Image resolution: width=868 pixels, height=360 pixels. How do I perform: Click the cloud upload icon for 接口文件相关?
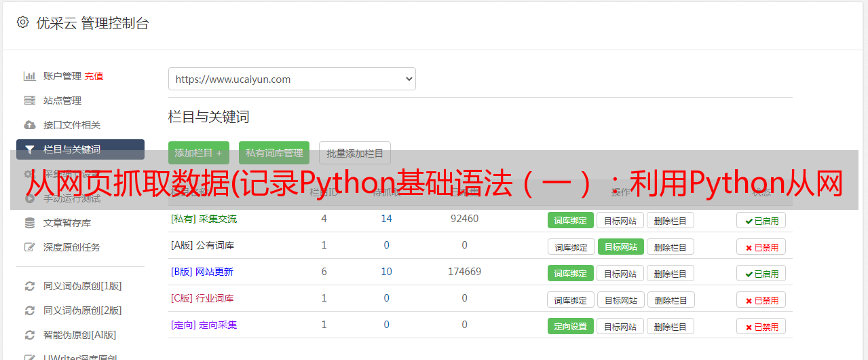click(29, 125)
